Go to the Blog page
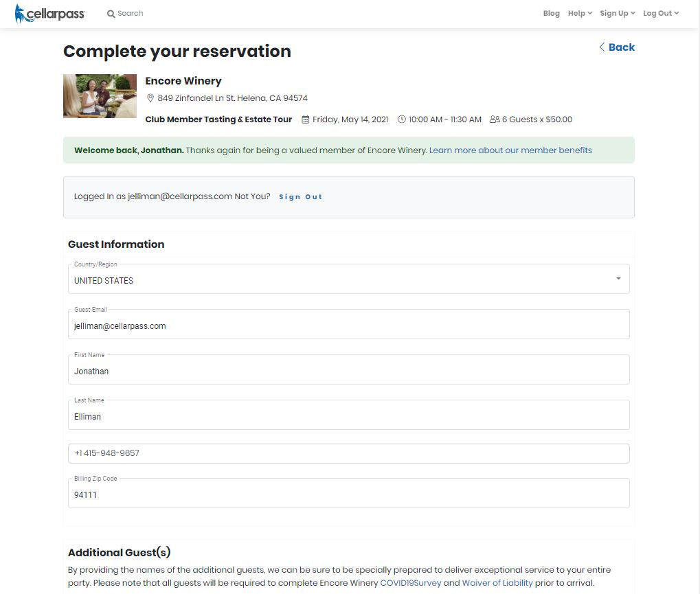The image size is (700, 594). [x=551, y=14]
